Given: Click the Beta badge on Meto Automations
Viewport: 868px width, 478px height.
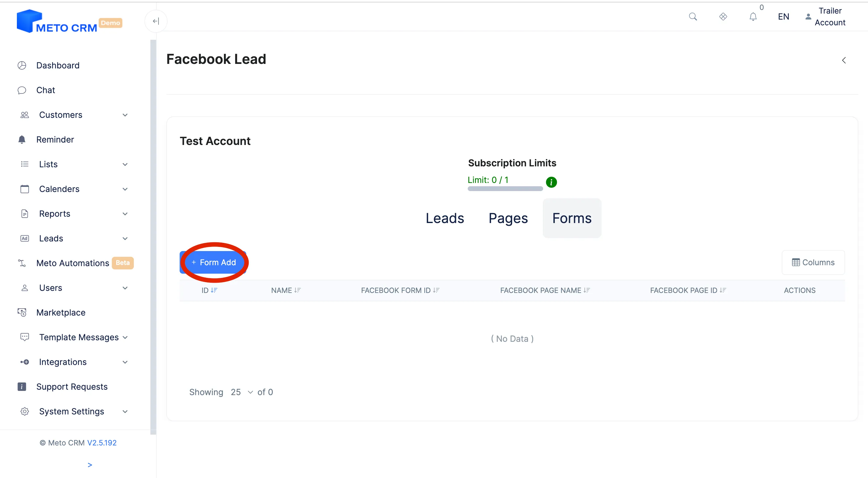Looking at the screenshot, I should (123, 263).
